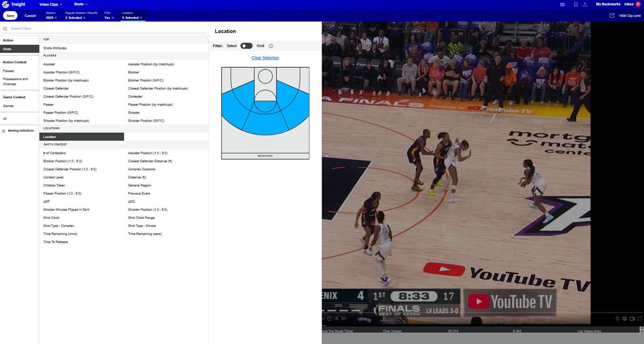Select the # of Contesters filter
644x344 pixels.
54,153
